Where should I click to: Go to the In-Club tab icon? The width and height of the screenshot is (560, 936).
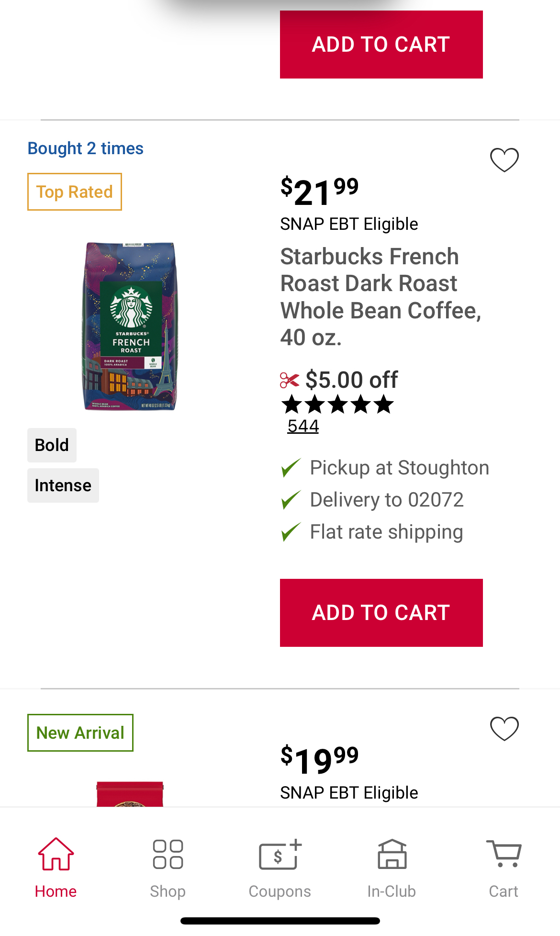tap(392, 854)
